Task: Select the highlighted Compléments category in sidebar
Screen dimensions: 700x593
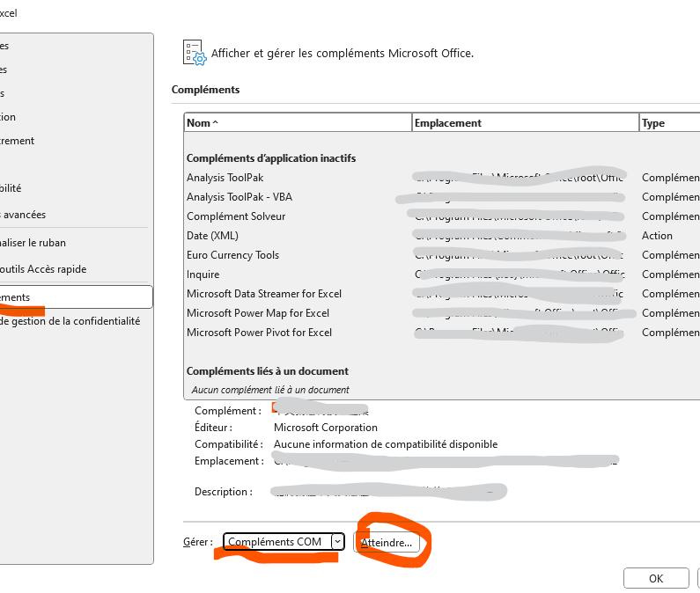Action: click(x=76, y=297)
